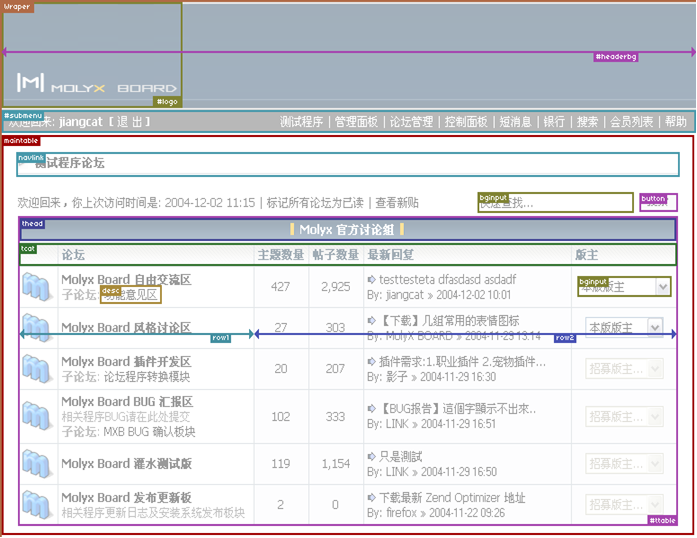This screenshot has width=697, height=538.
Task: Open Molyx Board 自由交流区 forum
Action: click(x=126, y=280)
